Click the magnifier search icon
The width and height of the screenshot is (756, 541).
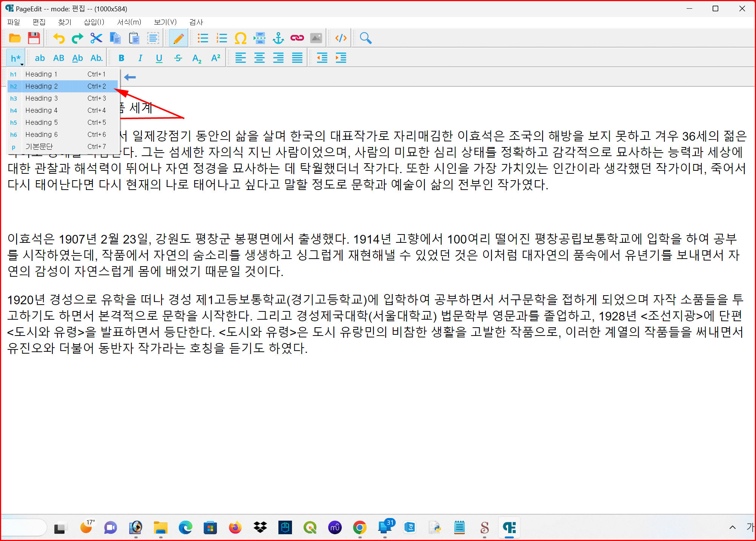tap(365, 38)
